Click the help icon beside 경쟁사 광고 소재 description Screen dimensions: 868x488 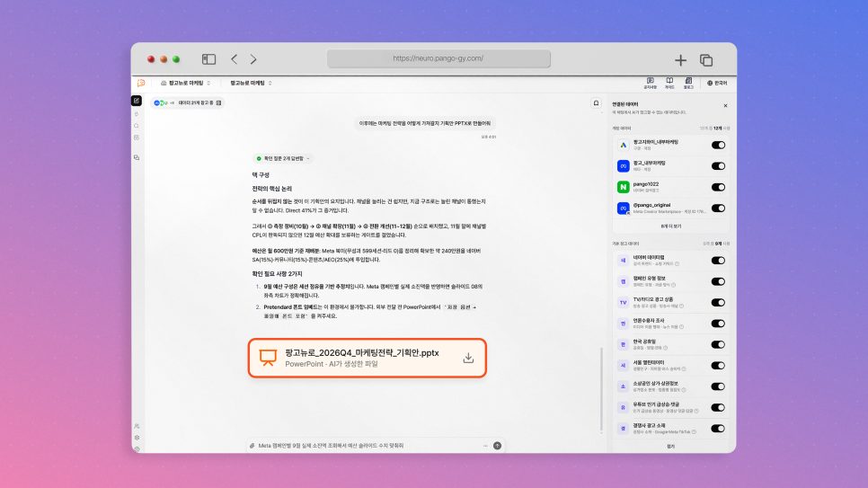coord(694,432)
